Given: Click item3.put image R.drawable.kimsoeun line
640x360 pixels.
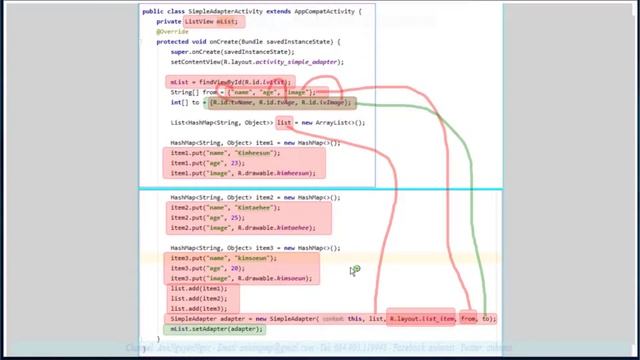Looking at the screenshot, I should [241, 278].
